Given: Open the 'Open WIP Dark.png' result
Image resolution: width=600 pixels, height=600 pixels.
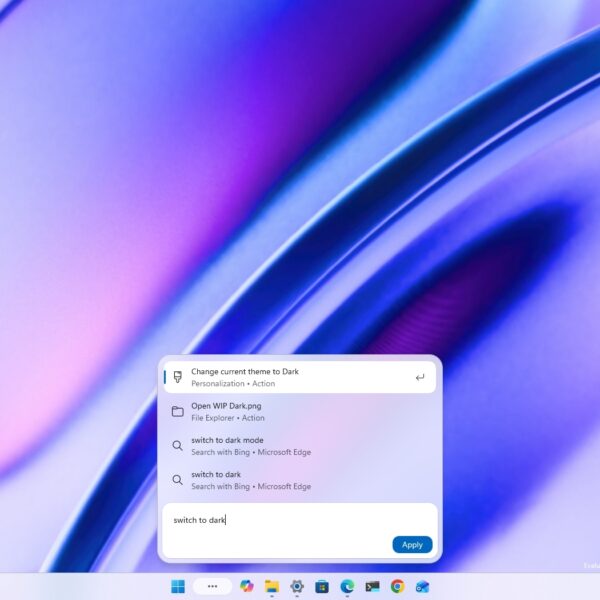Looking at the screenshot, I should point(300,411).
